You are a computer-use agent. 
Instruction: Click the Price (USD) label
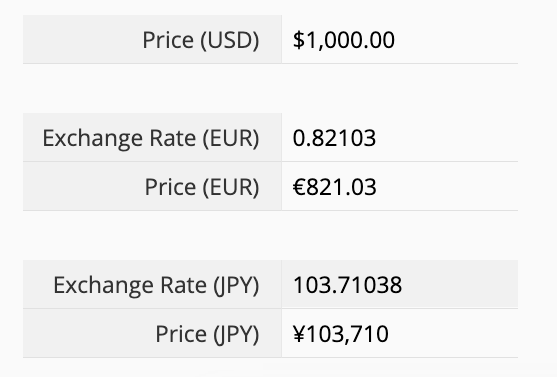pos(201,40)
